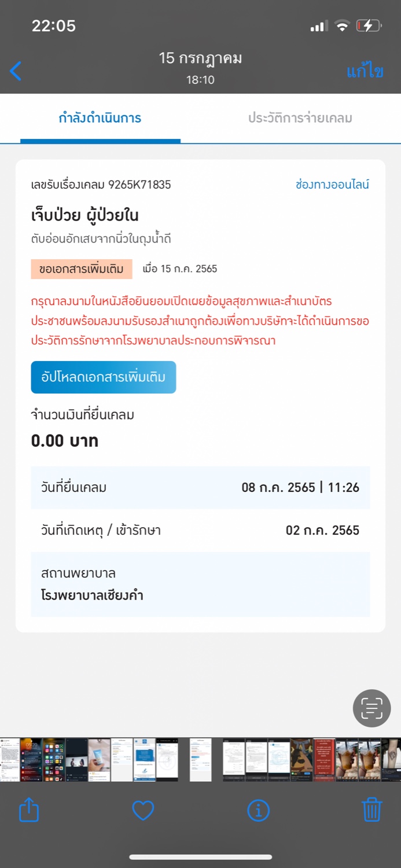This screenshot has height=868, width=401.
Task: Switch to the ประวัติการจ่ายเคลม tab
Action: pyautogui.click(x=300, y=118)
